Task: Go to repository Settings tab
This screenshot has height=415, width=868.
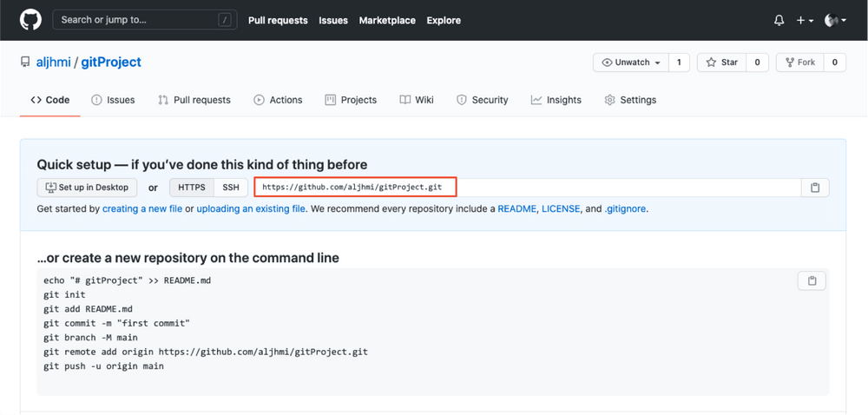Action: pyautogui.click(x=630, y=100)
